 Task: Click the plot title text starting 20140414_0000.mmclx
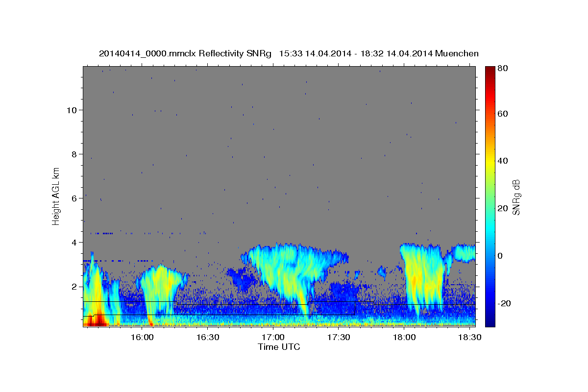click(x=289, y=53)
